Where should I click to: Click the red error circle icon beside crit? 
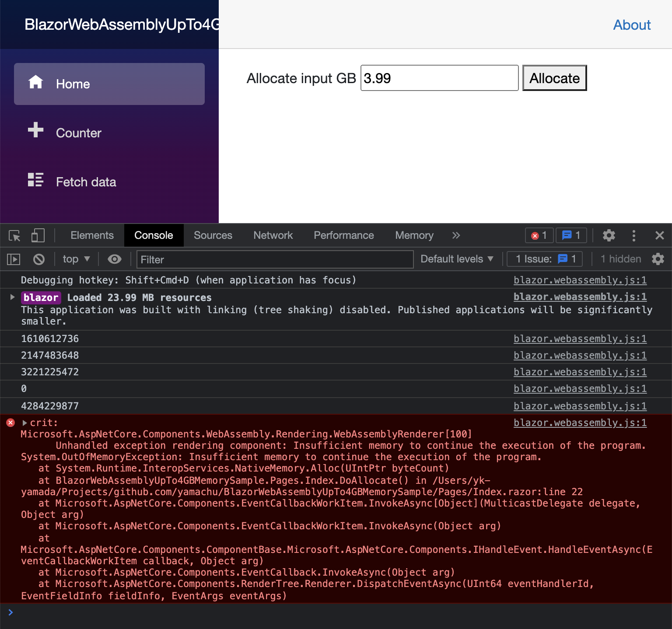(x=10, y=423)
